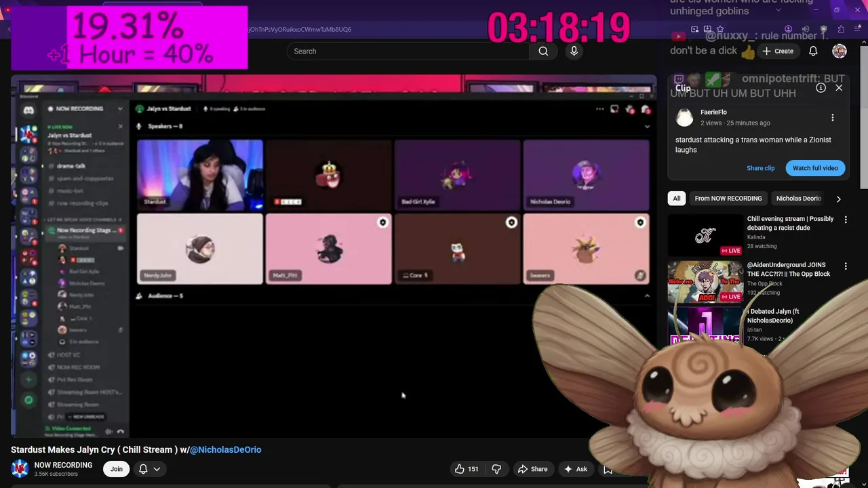Save video using bookmark icon

point(608,469)
